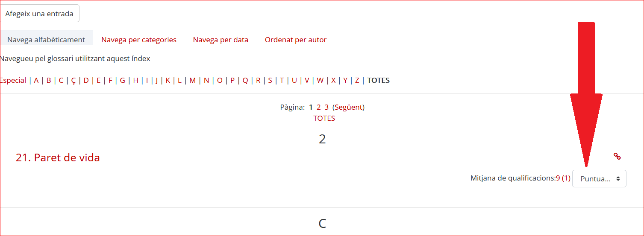Open entry 21. Paret de vida
Screen dimensions: 644x236
coord(58,157)
